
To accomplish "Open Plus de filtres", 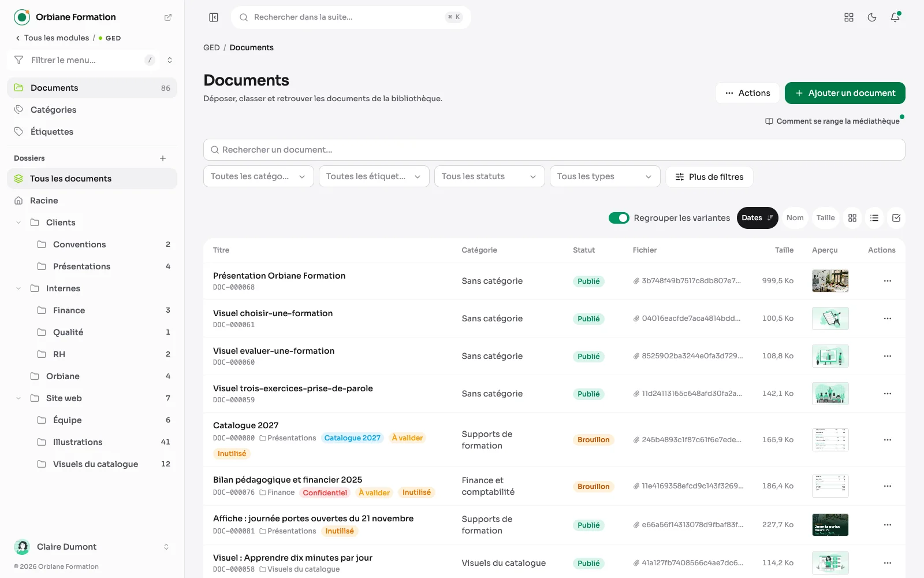I will click(x=709, y=177).
